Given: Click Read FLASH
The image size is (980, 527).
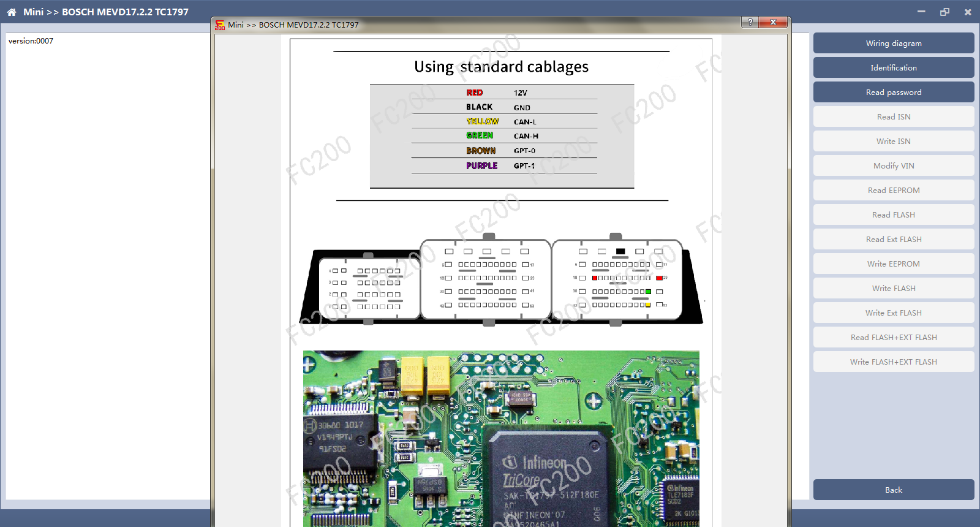Looking at the screenshot, I should coord(894,214).
